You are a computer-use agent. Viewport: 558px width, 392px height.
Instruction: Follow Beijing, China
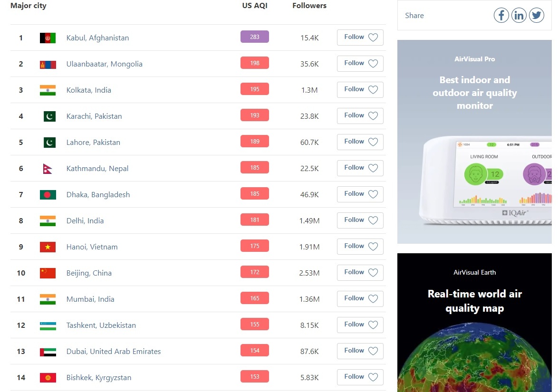coord(360,273)
